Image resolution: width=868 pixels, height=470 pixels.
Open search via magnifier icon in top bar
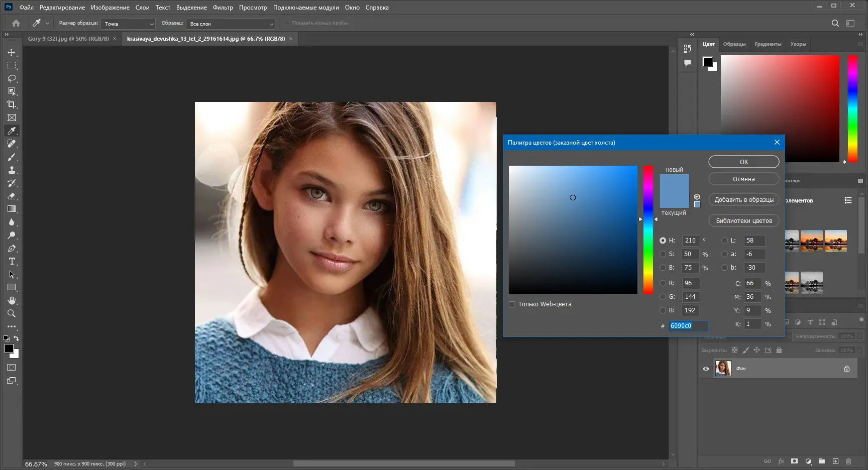835,23
